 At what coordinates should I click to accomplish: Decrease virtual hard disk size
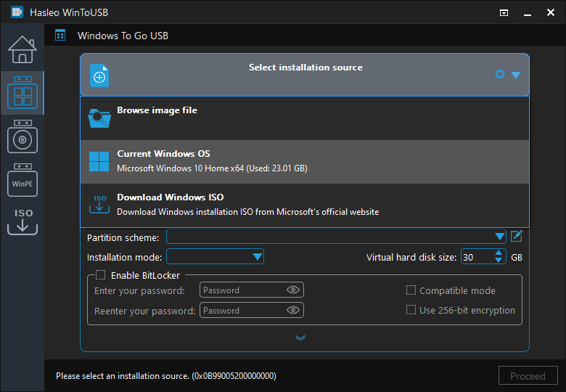[499, 261]
